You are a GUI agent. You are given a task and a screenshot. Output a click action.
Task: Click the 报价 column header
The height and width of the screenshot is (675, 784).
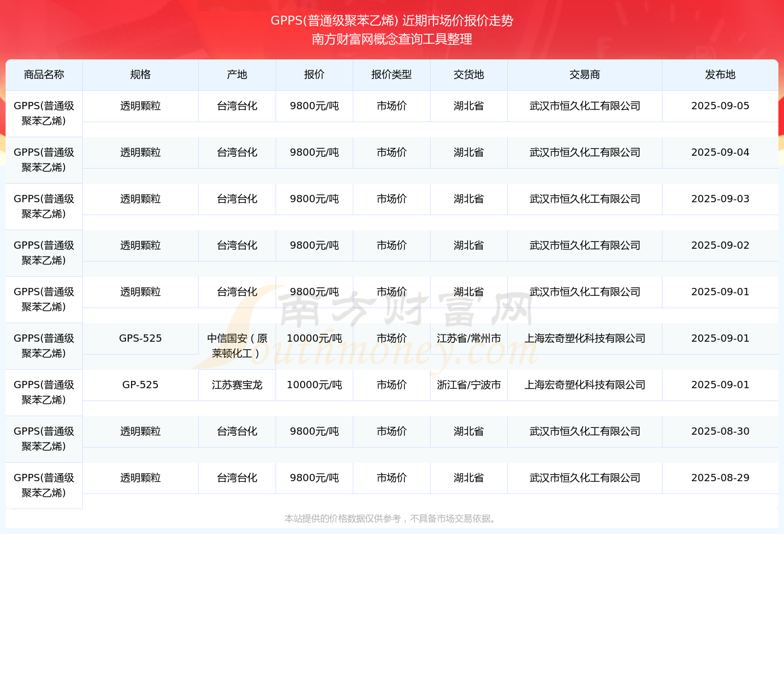[x=314, y=75]
